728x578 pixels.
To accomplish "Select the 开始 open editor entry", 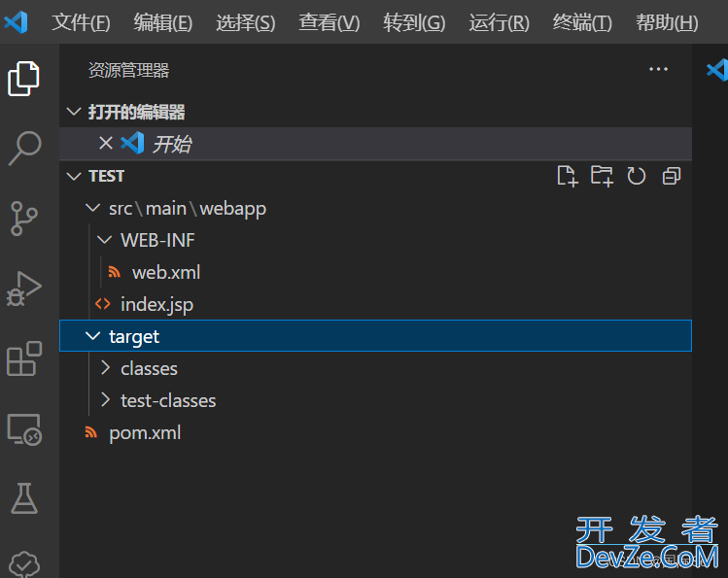I will click(375, 144).
